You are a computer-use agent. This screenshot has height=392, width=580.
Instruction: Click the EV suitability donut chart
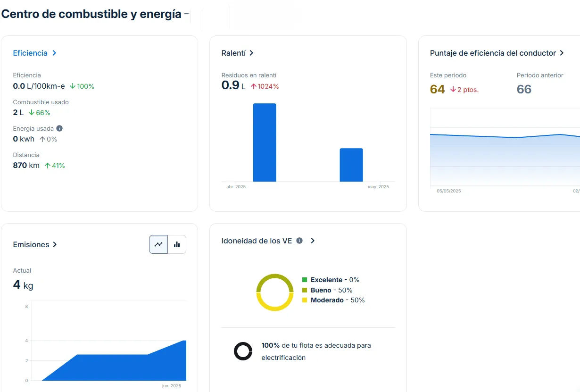275,292
